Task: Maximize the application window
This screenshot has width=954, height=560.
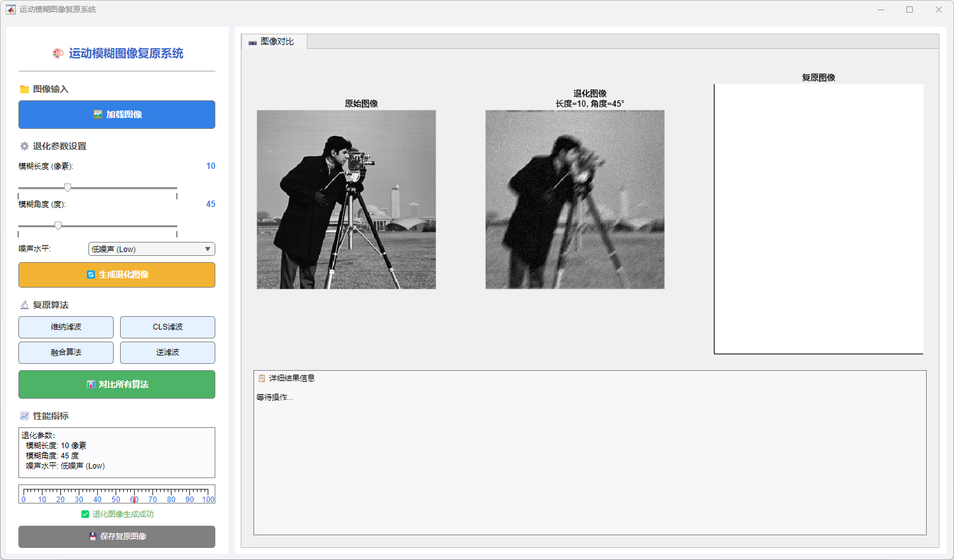Action: pyautogui.click(x=910, y=10)
